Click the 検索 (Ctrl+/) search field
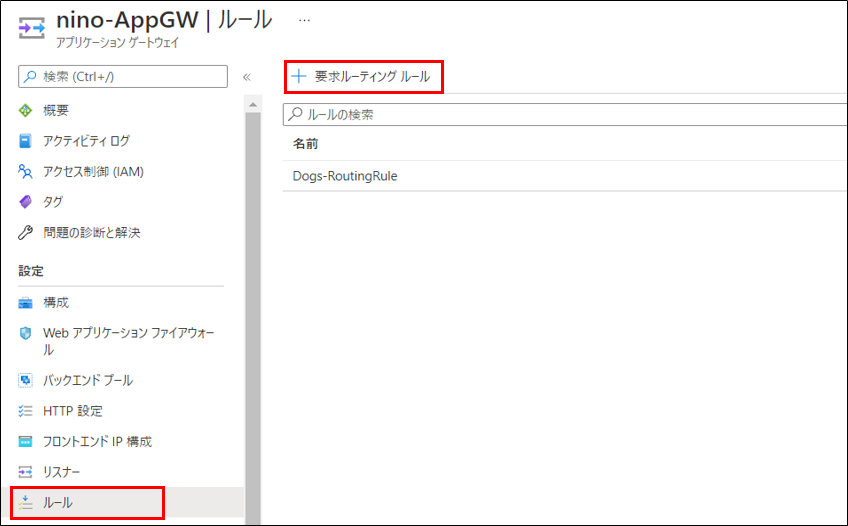Screen dimensions: 848x526 click(123, 77)
